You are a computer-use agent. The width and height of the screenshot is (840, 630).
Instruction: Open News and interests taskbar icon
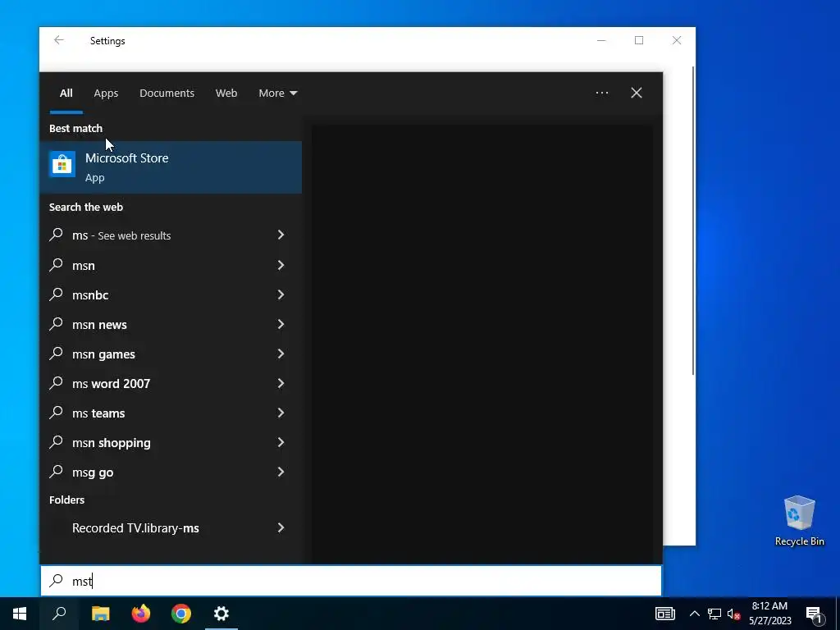[664, 614]
